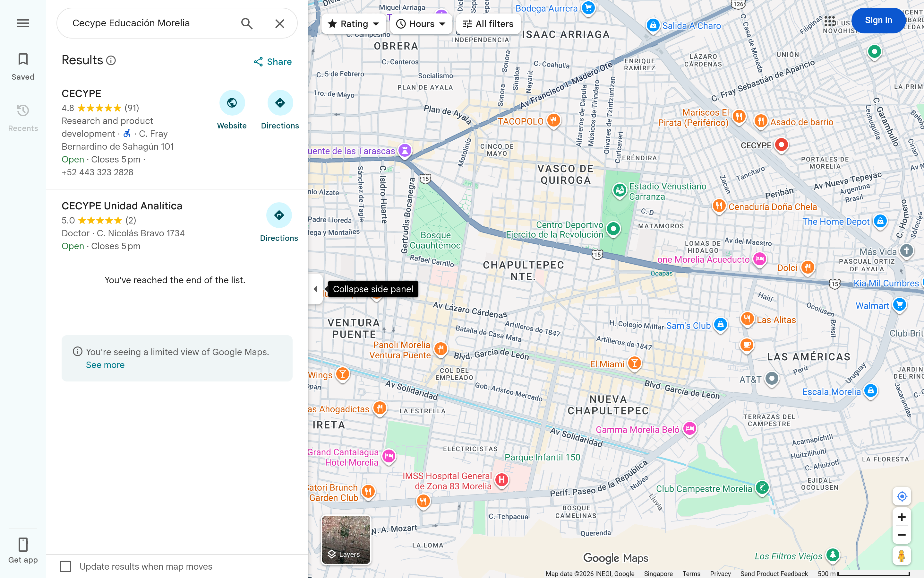Click the See more link
Image resolution: width=924 pixels, height=578 pixels.
coord(105,365)
